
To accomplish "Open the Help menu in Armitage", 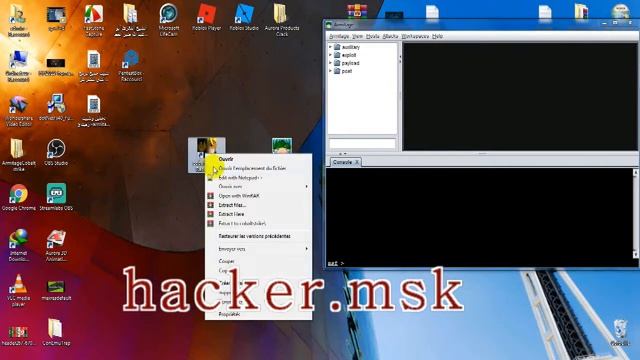I will 437,36.
